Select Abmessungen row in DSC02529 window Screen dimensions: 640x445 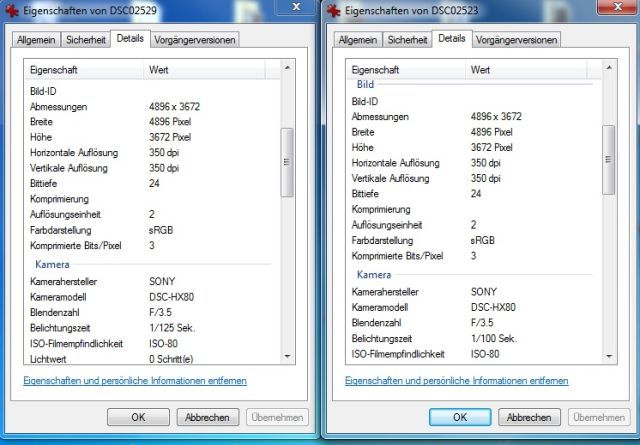coord(152,107)
